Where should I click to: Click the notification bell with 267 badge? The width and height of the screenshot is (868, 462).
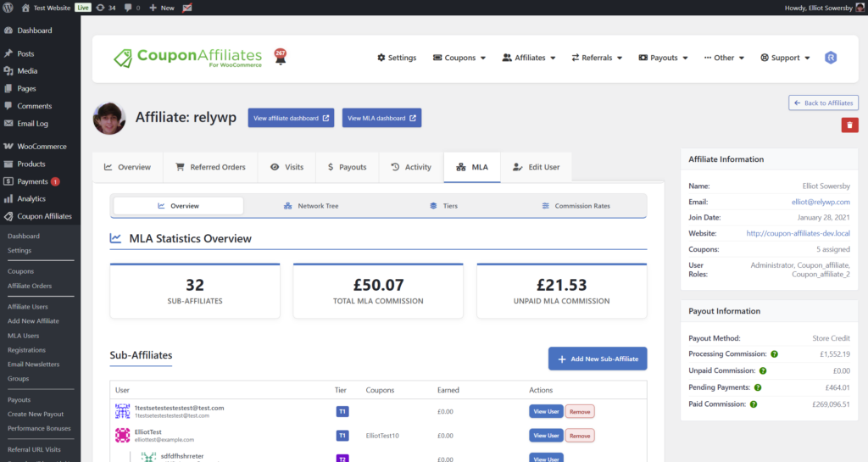coord(280,58)
